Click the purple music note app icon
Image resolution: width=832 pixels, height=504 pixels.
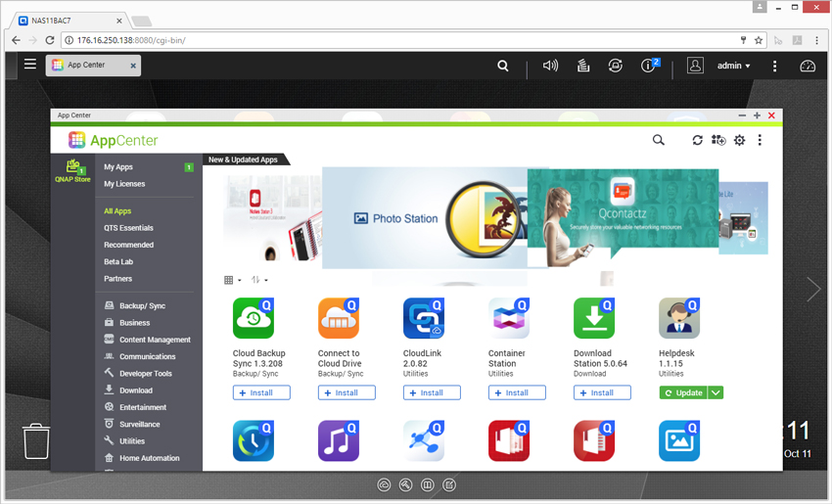[x=339, y=440]
